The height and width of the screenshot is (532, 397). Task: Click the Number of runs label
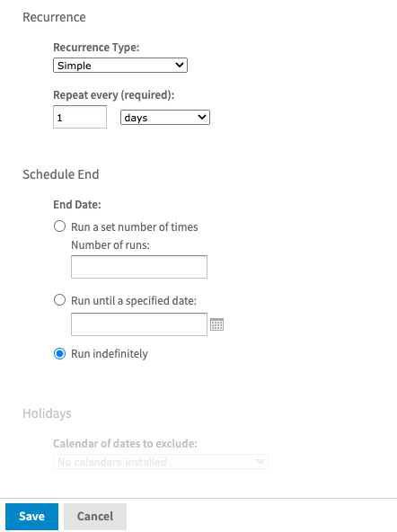110,245
